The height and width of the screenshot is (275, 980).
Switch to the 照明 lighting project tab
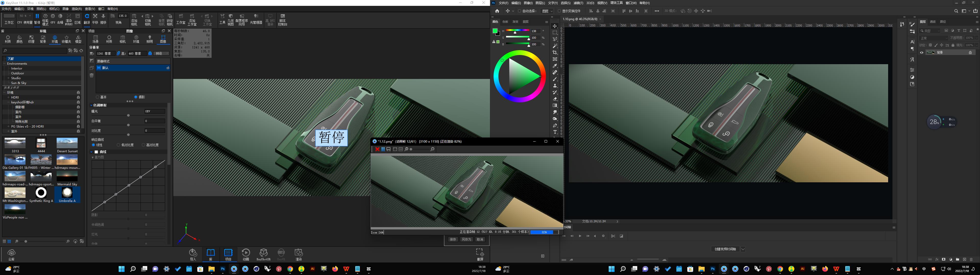150,39
